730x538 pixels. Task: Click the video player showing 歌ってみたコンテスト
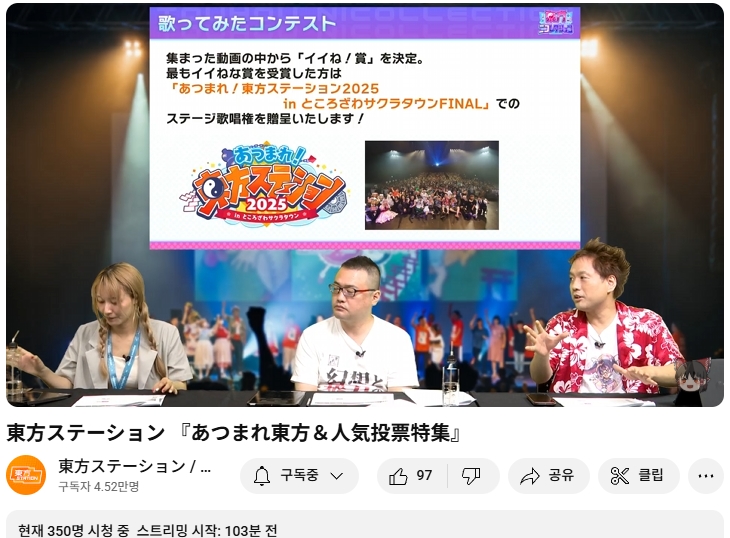tap(365, 205)
